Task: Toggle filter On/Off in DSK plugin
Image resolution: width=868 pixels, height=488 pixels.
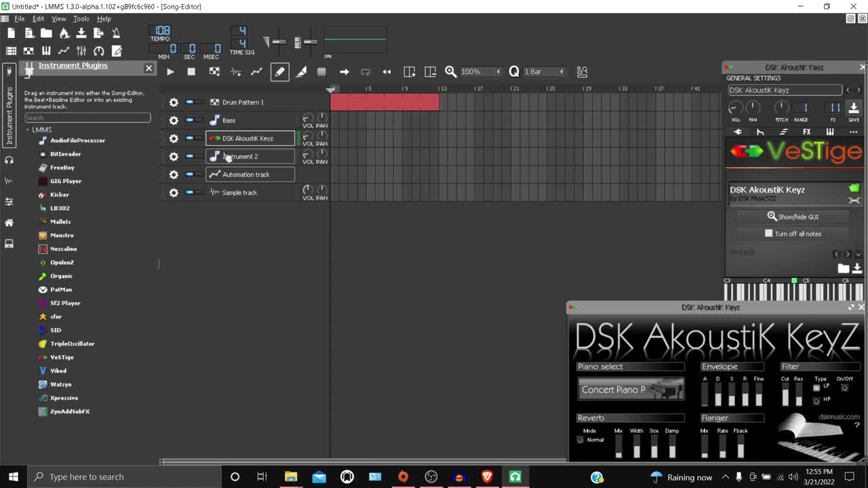Action: pyautogui.click(x=844, y=388)
